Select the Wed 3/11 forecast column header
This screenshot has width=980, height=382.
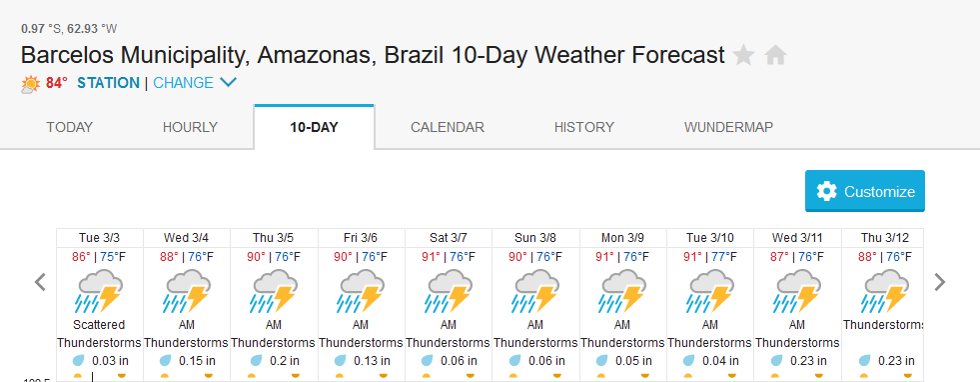(x=797, y=238)
